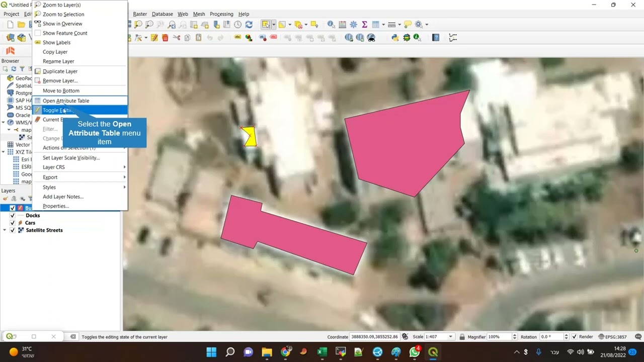644x362 pixels.
Task: Collapse the XYZ Tiles tree node
Action: pyautogui.click(x=4, y=152)
